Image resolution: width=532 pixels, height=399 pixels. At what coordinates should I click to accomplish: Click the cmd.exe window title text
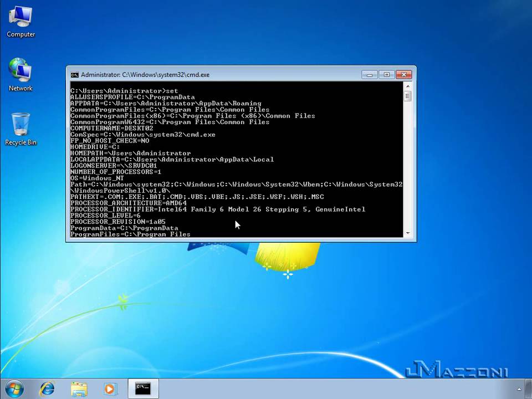point(145,75)
